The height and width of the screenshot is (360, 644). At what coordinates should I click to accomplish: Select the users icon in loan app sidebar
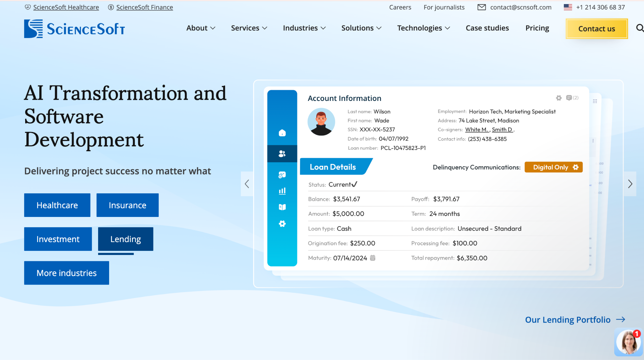282,154
